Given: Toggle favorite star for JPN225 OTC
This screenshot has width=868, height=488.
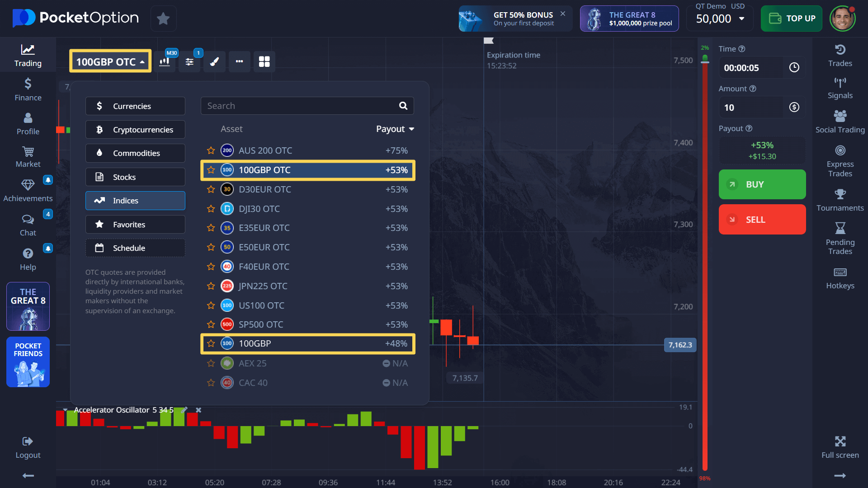Looking at the screenshot, I should point(211,286).
